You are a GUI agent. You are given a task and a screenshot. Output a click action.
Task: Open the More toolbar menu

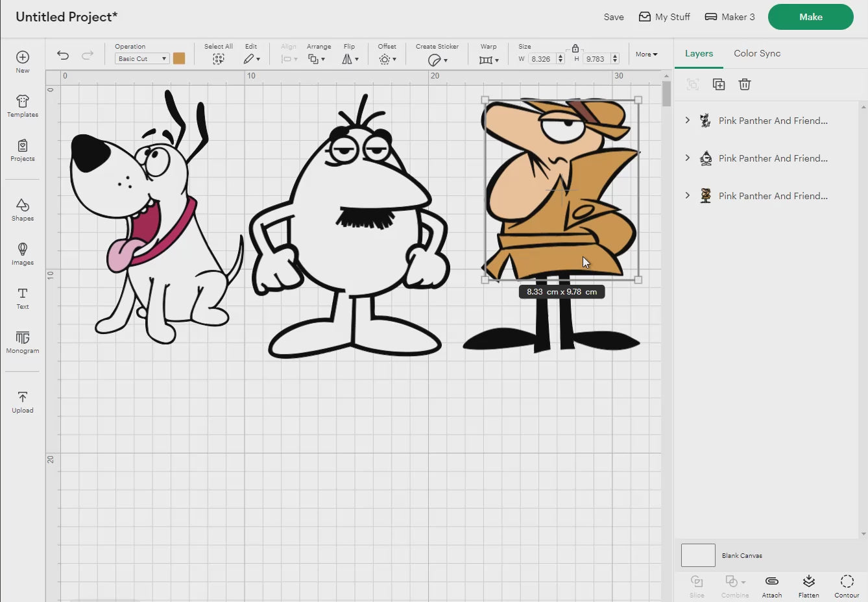point(646,54)
